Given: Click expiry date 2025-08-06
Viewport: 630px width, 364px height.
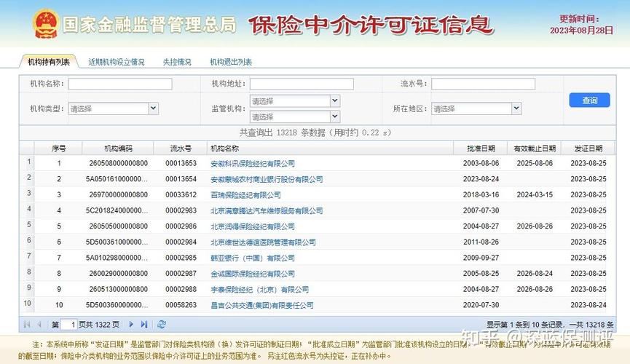Looking at the screenshot, I should click(535, 163).
